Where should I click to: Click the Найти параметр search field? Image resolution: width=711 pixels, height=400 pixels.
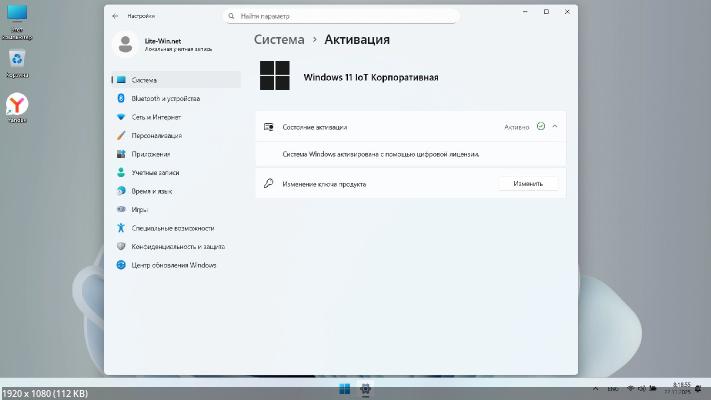(340, 17)
